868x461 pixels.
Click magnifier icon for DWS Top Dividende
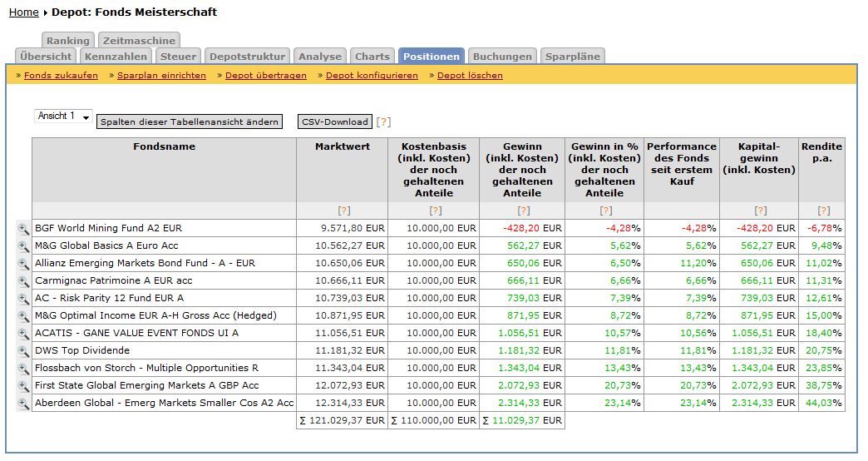coord(23,350)
